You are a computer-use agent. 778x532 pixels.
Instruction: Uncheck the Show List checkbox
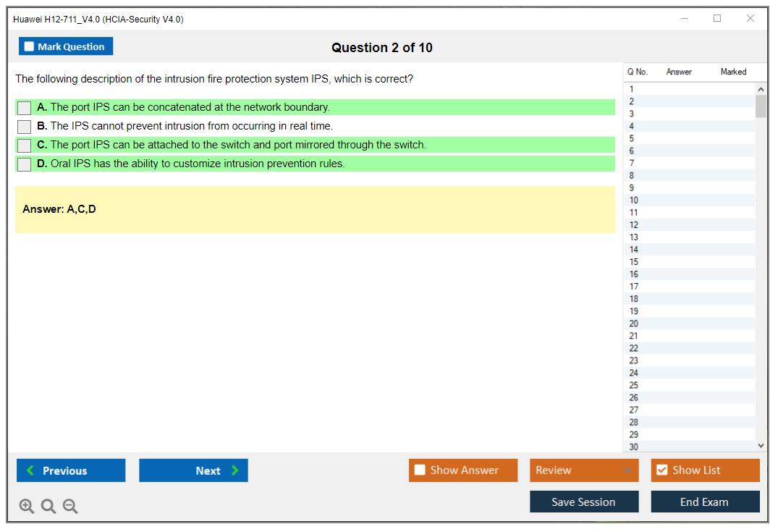pos(661,470)
